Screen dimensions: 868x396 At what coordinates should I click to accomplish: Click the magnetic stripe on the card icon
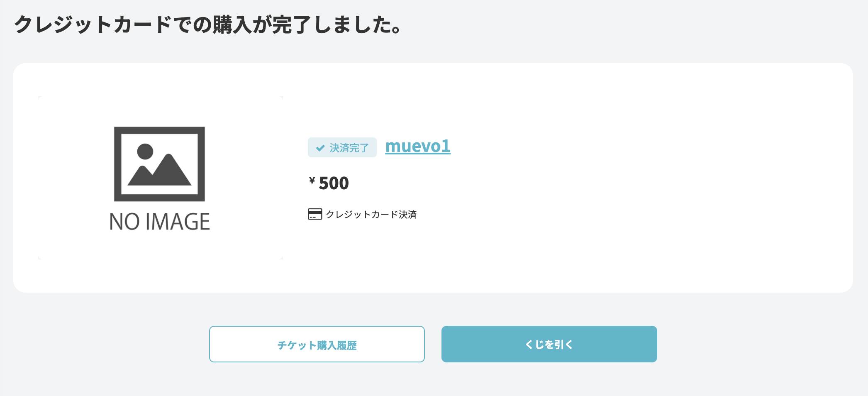point(315,212)
